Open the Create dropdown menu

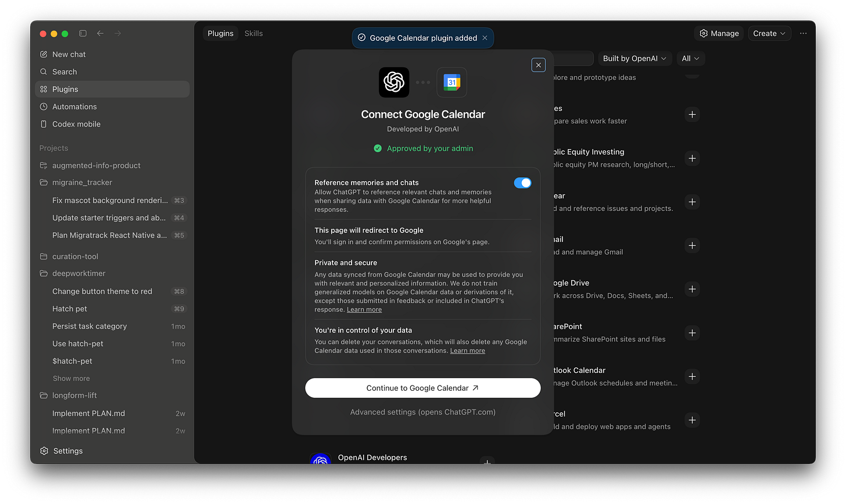coord(769,33)
